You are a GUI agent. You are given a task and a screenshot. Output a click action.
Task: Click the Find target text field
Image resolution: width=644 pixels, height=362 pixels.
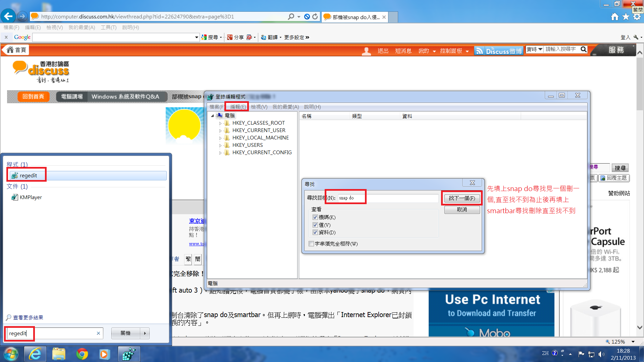pyautogui.click(x=388, y=198)
